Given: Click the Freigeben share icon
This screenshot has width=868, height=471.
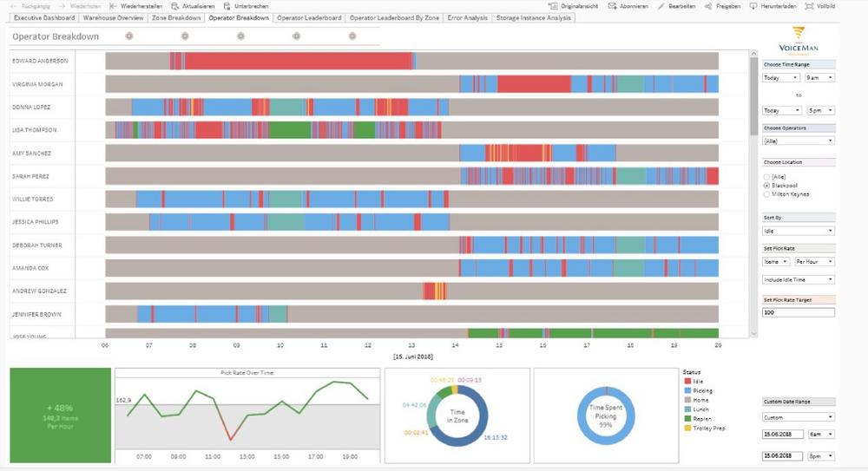Looking at the screenshot, I should click(x=709, y=6).
